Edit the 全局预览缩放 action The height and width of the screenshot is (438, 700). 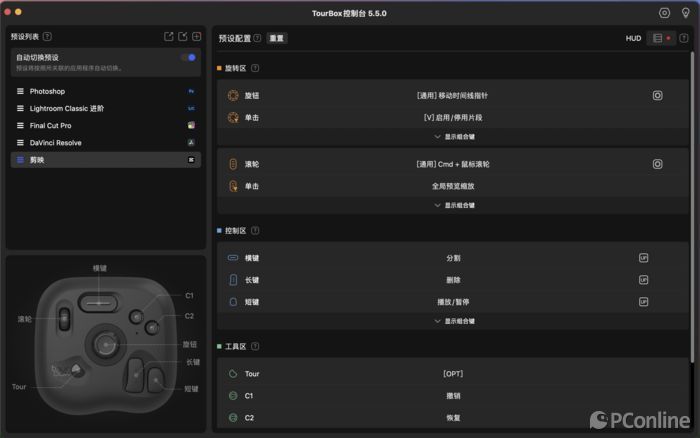tap(453, 186)
